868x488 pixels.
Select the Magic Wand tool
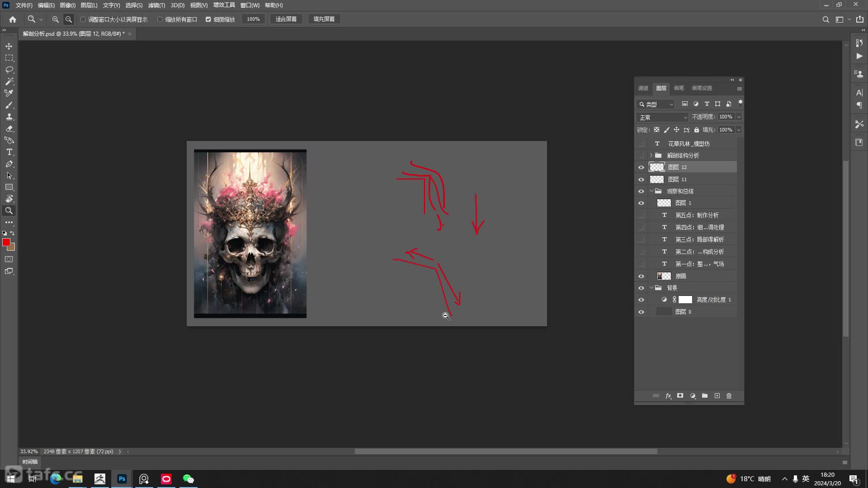coord(9,82)
